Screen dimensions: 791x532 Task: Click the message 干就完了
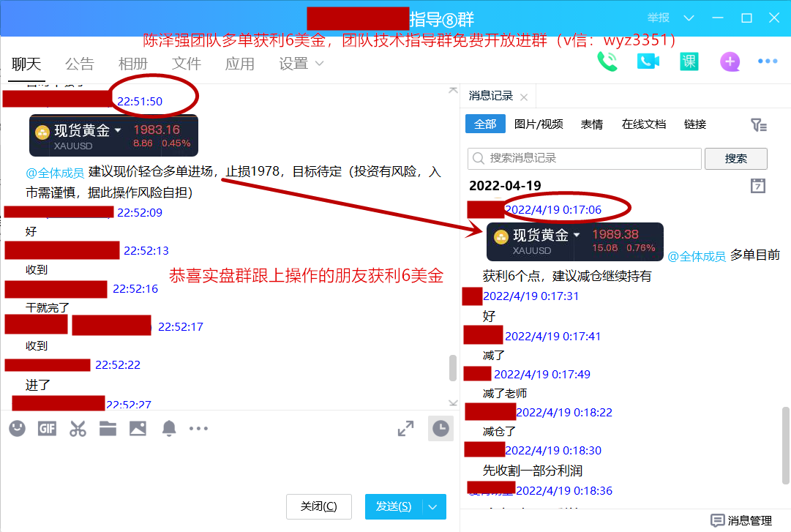[48, 307]
